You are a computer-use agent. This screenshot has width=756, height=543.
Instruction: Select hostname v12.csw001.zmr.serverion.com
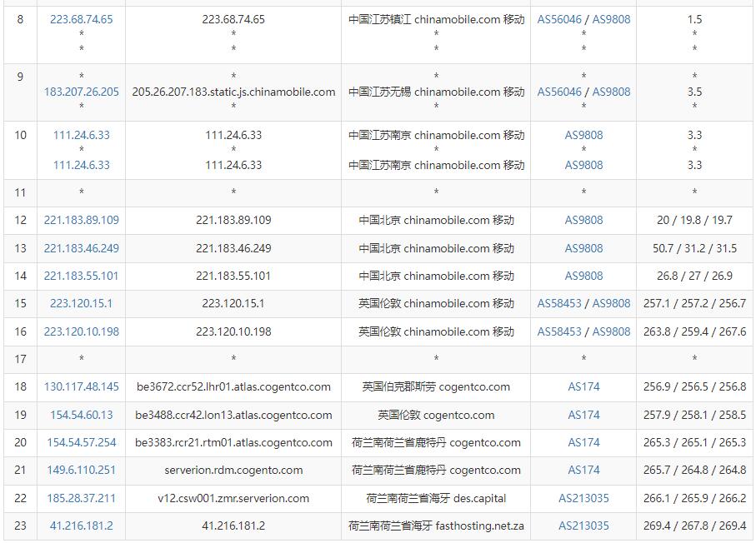pyautogui.click(x=233, y=498)
